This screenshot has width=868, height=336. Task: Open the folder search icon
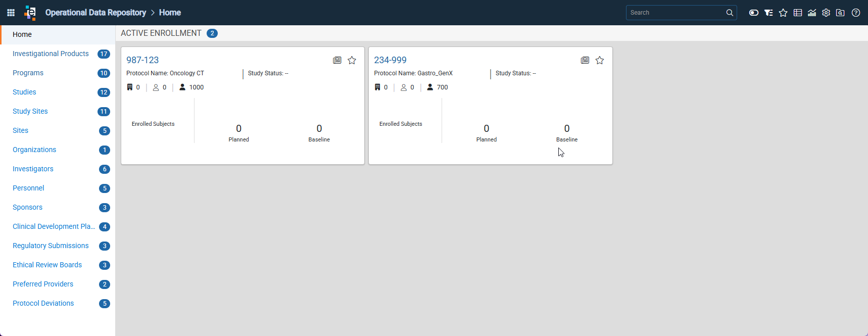pyautogui.click(x=840, y=13)
